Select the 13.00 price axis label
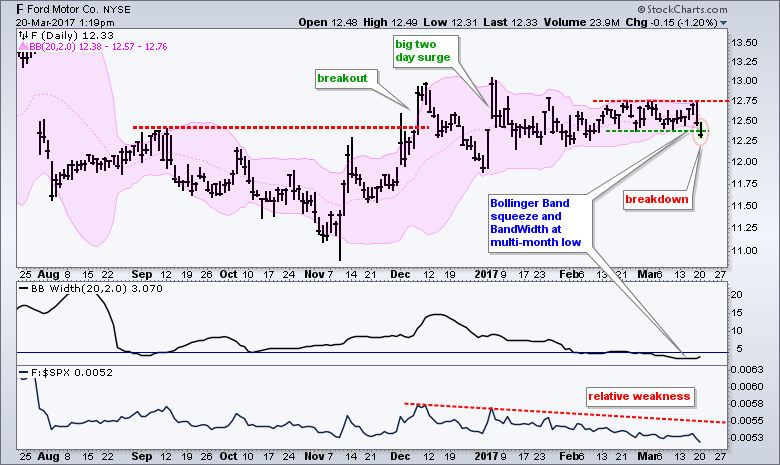This screenshot has width=780, height=465. pyautogui.click(x=744, y=81)
